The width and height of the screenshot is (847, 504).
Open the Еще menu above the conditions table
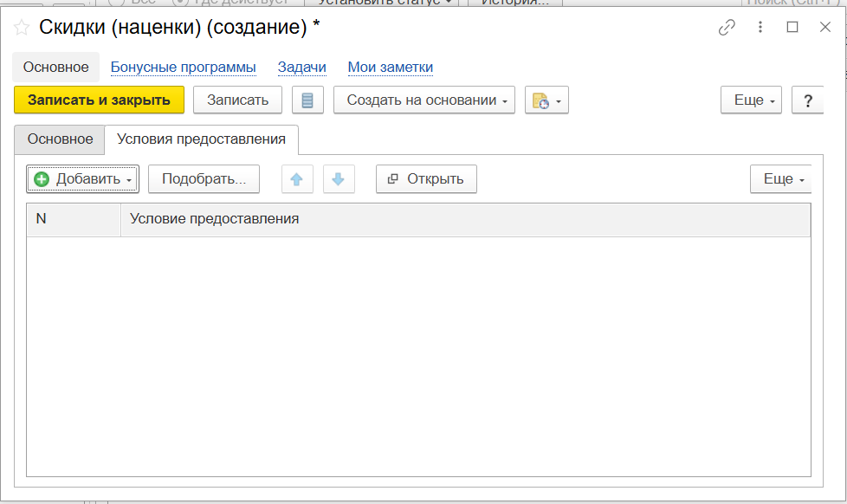pos(780,179)
